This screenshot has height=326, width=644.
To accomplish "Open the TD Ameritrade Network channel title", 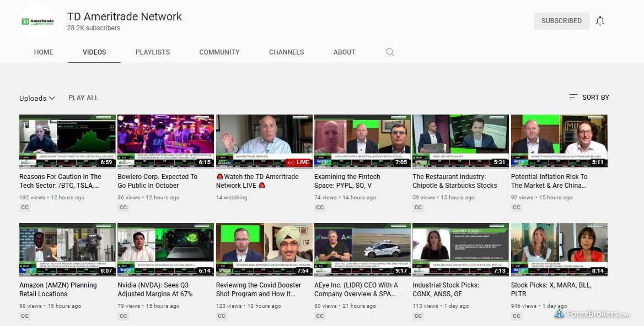I will 125,17.
